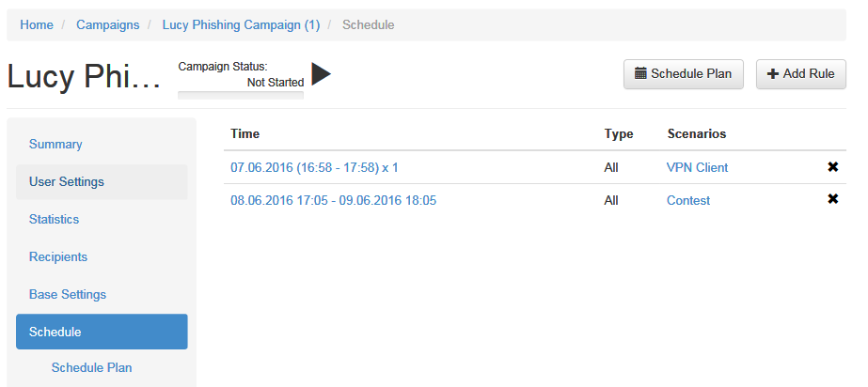Click the calendar icon on Schedule Plan button
The height and width of the screenshot is (387, 868).
click(x=640, y=73)
